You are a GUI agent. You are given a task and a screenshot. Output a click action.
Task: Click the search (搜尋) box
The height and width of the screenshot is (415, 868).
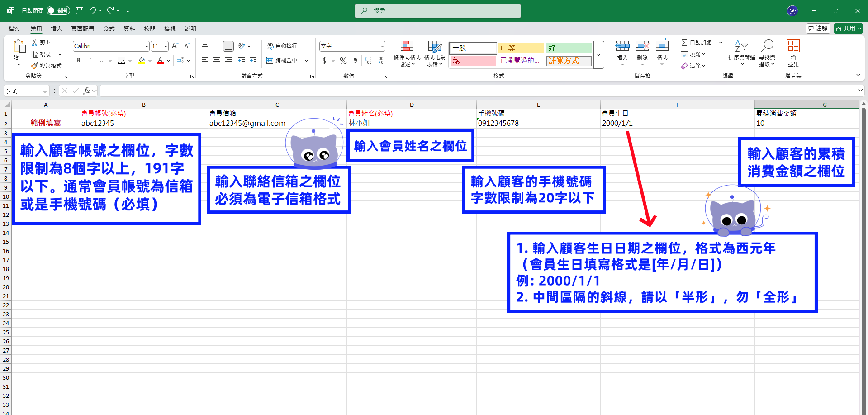(x=438, y=11)
